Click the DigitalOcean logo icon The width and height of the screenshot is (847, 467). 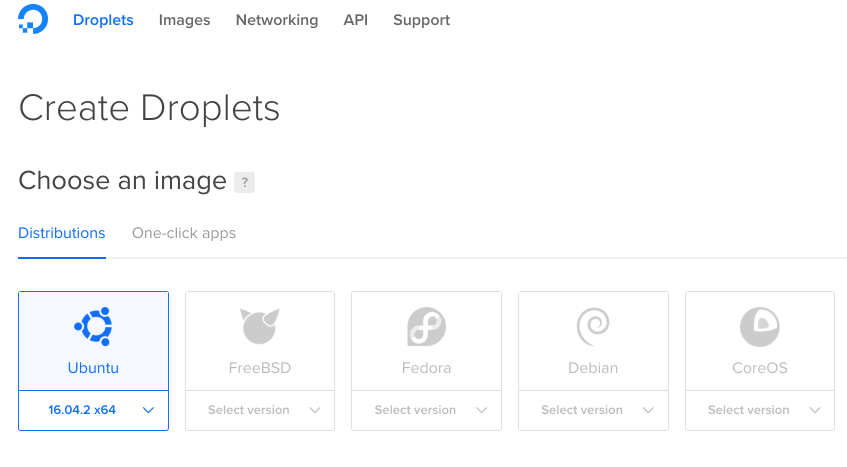coord(33,19)
